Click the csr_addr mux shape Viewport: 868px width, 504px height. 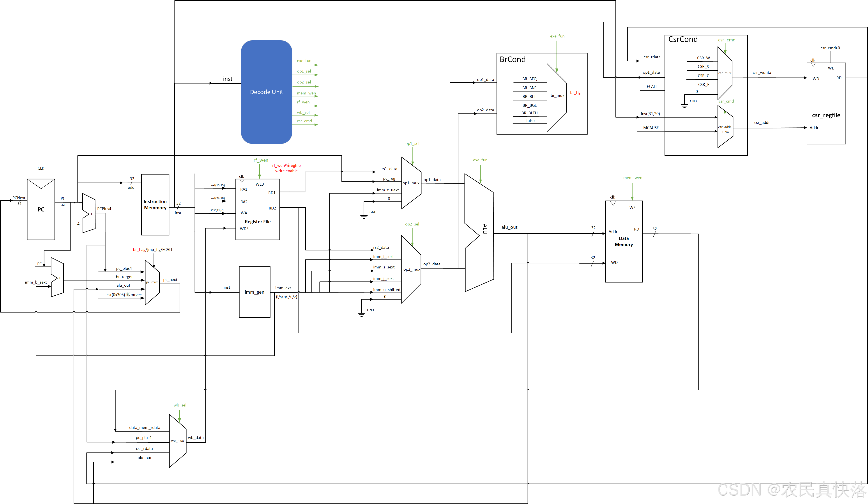click(x=725, y=127)
